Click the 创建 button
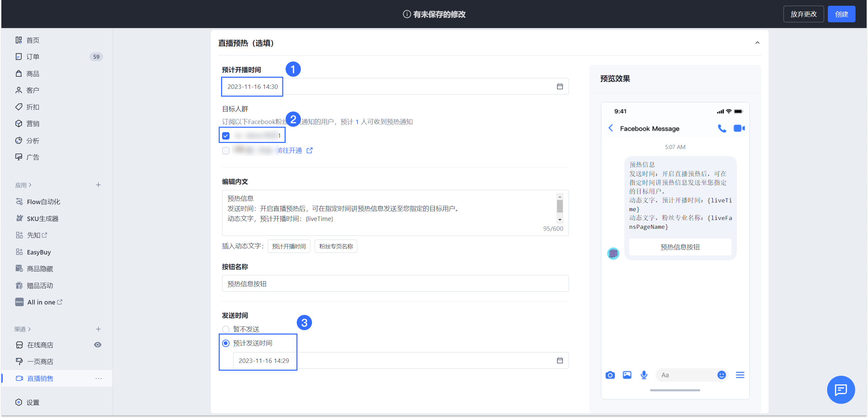The height and width of the screenshot is (418, 868). click(841, 14)
